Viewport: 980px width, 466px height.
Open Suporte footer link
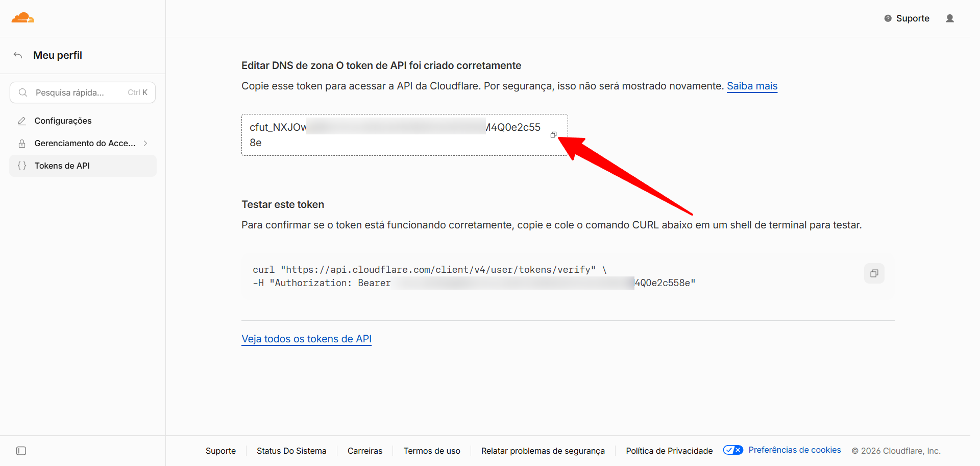tap(220, 451)
